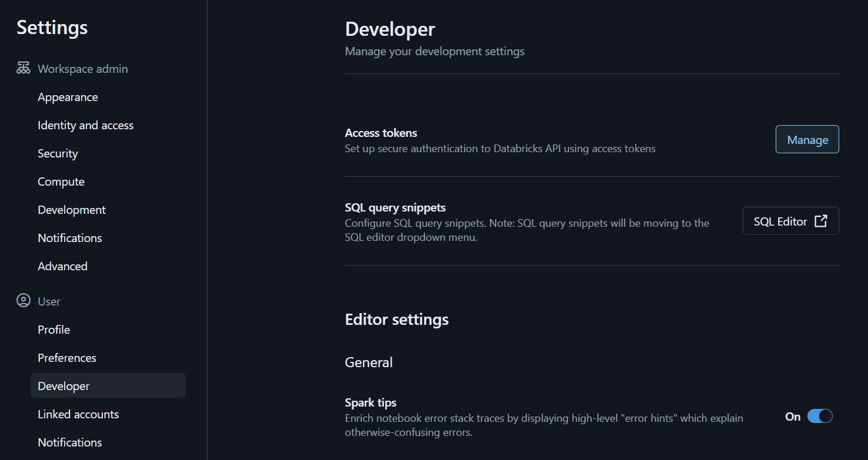Image resolution: width=868 pixels, height=460 pixels.
Task: Open the user Profile page
Action: click(54, 330)
